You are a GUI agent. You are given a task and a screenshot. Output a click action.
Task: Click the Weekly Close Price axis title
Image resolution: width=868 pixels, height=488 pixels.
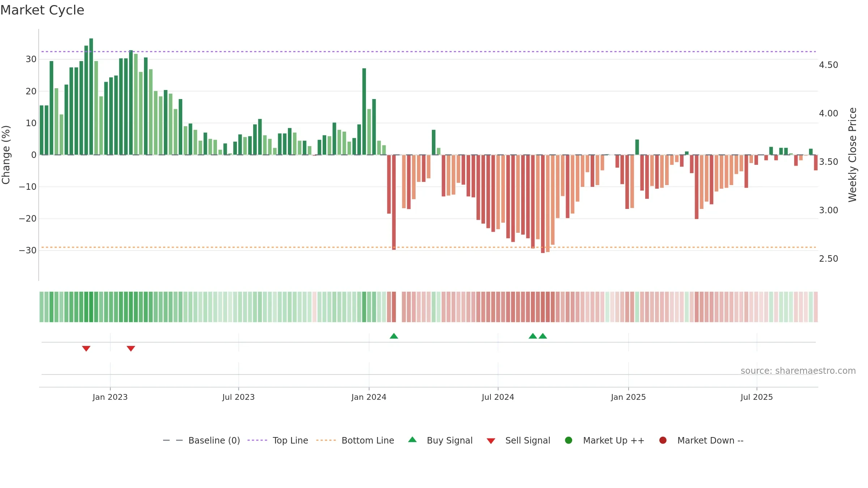tap(852, 155)
